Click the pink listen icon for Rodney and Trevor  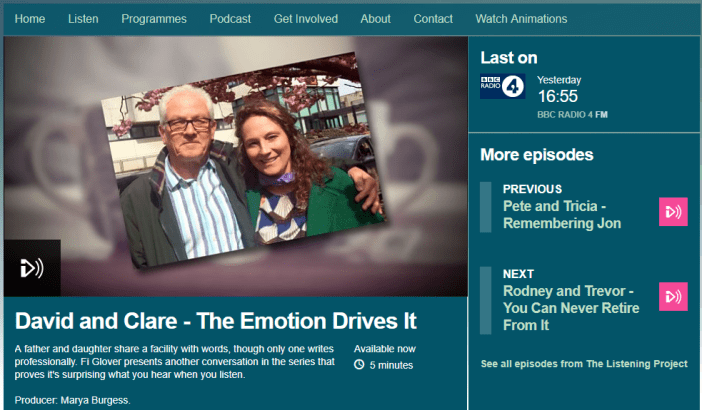[673, 296]
